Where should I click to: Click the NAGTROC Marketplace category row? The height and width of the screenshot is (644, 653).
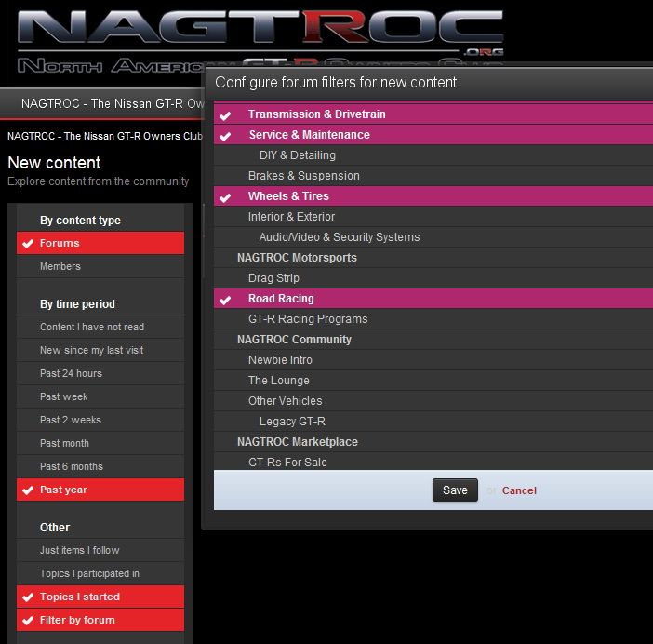(x=433, y=441)
